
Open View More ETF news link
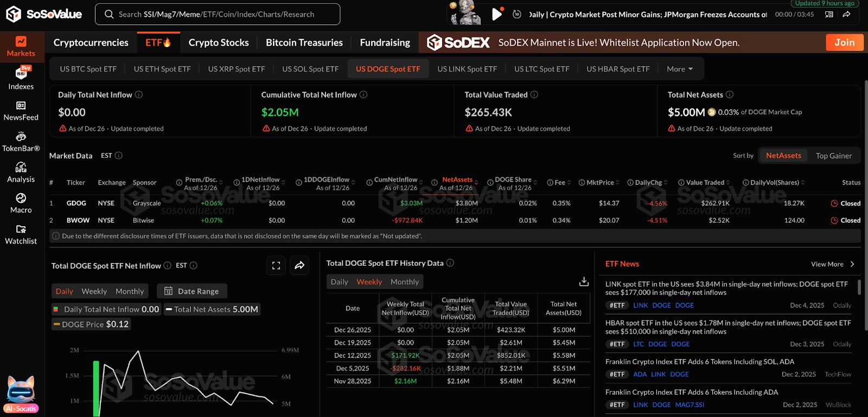[x=832, y=264]
